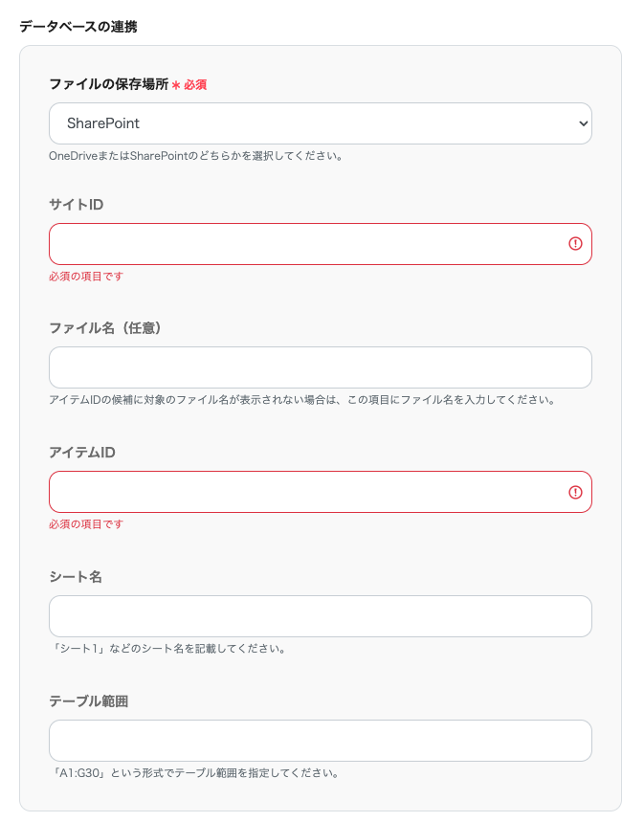Select the アイテムID input field
The image size is (644, 822).
306,492
